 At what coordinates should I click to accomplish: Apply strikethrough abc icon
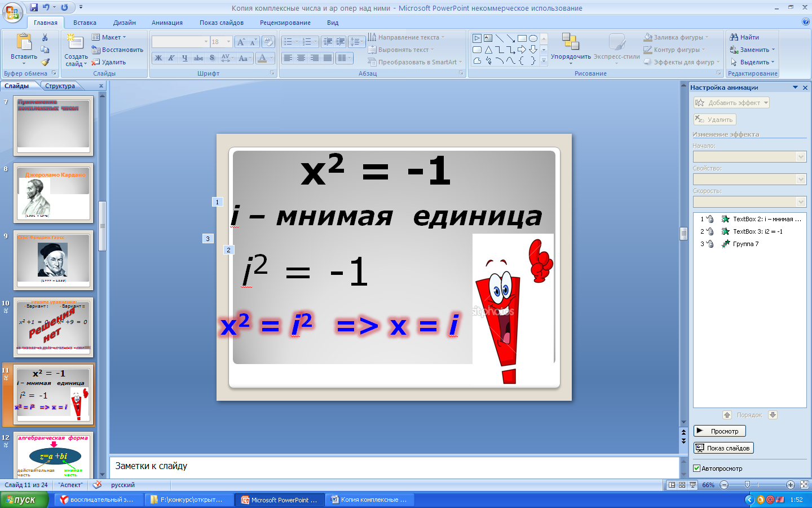[x=198, y=58]
